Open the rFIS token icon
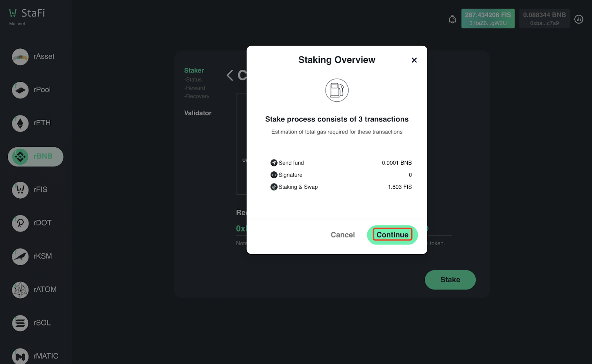592x364 pixels. [x=20, y=190]
